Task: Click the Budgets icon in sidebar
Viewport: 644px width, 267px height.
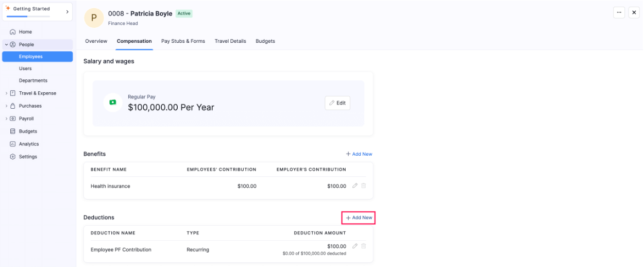Action: click(13, 131)
